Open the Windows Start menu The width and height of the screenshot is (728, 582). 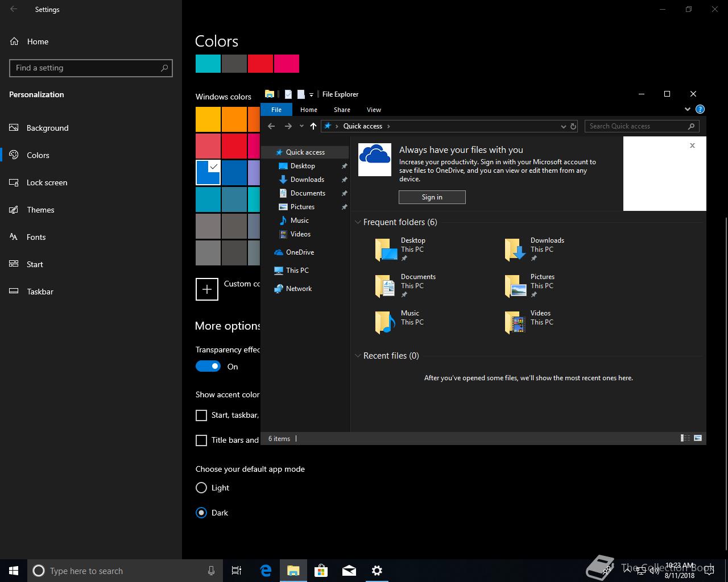click(x=14, y=571)
